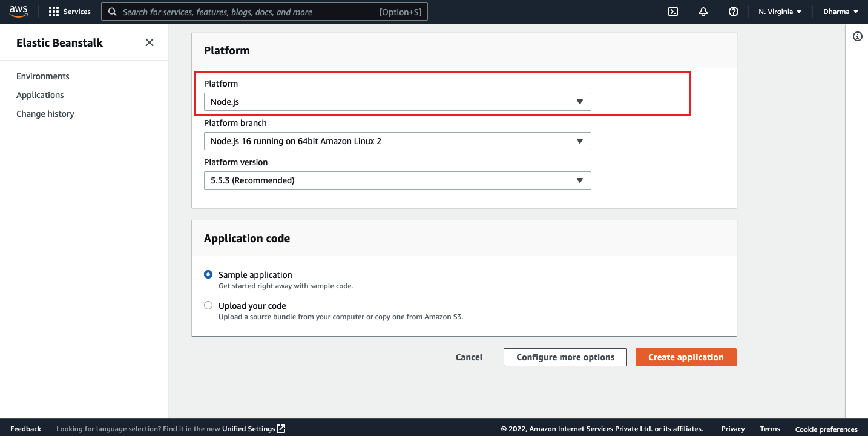
Task: Launch CloudShell from the top bar icon
Action: point(673,12)
